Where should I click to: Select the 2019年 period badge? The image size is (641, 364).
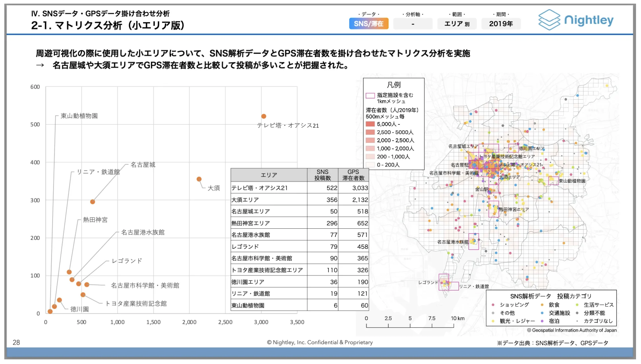(x=501, y=24)
